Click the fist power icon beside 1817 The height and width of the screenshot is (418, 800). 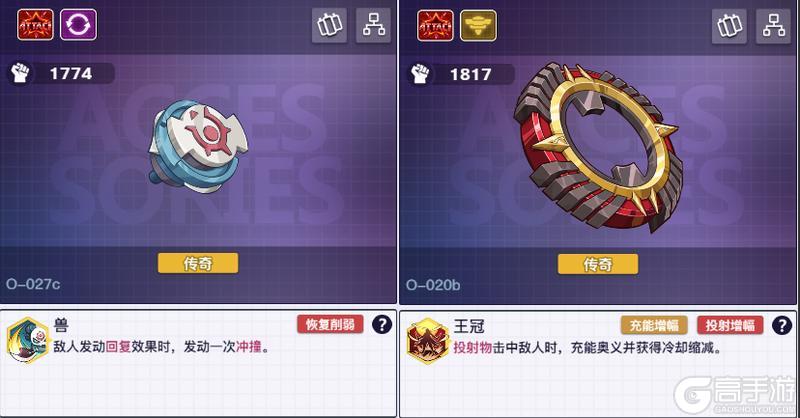click(x=420, y=74)
